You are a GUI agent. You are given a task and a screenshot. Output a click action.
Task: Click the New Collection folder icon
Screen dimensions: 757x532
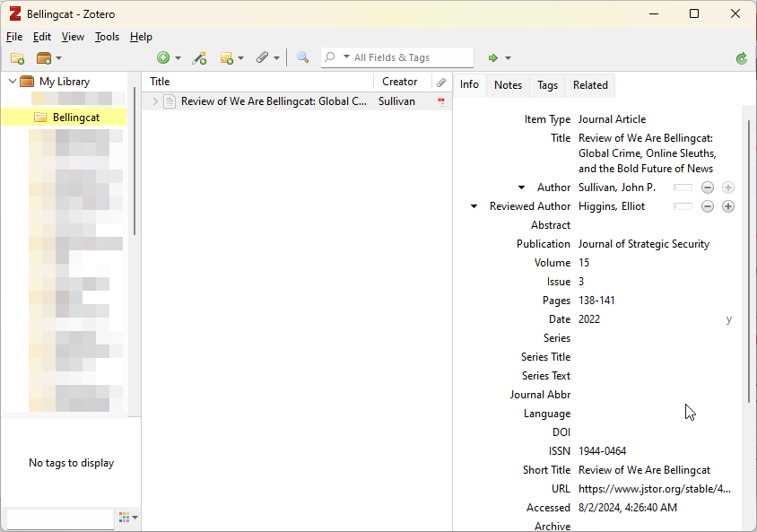tap(17, 58)
